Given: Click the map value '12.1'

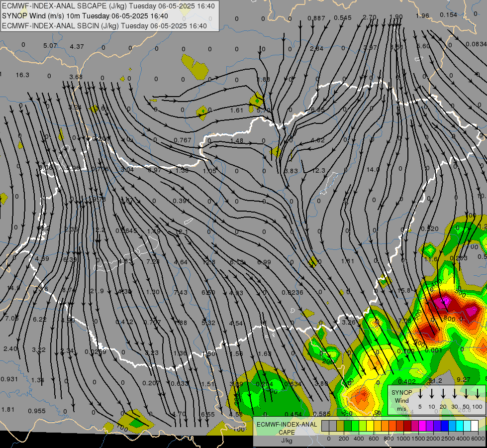Looking at the screenshot, I should click(x=182, y=231).
